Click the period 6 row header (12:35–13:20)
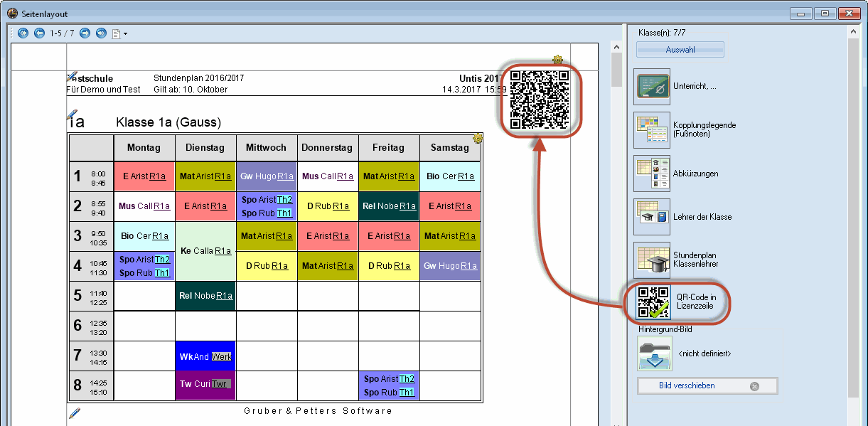The image size is (868, 426). [x=92, y=326]
